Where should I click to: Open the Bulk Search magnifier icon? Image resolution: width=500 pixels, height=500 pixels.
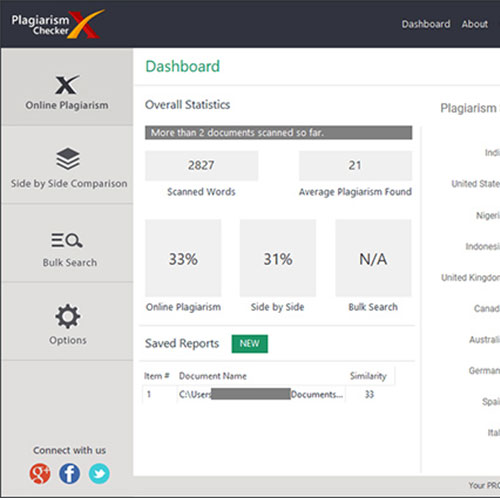pyautogui.click(x=67, y=240)
